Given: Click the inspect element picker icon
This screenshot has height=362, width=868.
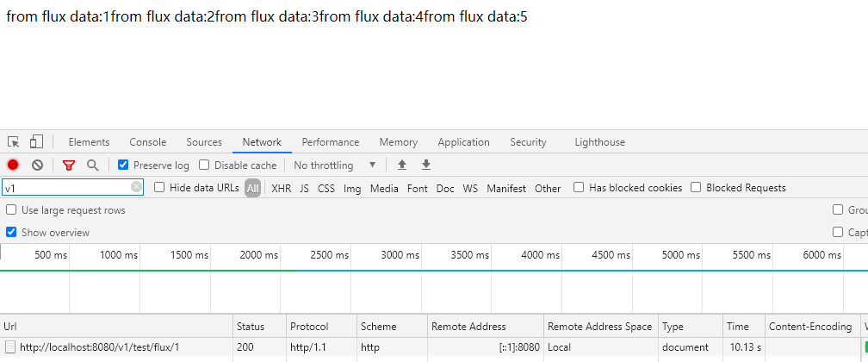Looking at the screenshot, I should click(x=14, y=142).
